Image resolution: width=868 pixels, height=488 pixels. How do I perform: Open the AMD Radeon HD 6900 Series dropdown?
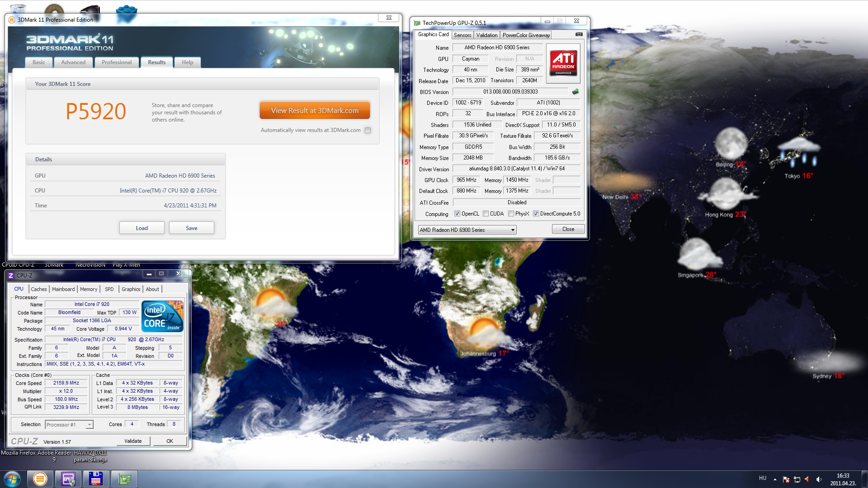point(513,230)
